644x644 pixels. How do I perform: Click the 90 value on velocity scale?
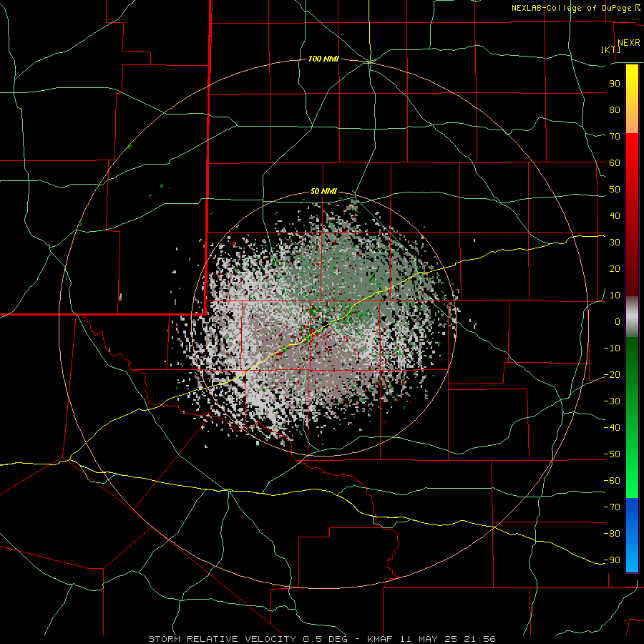click(615, 84)
